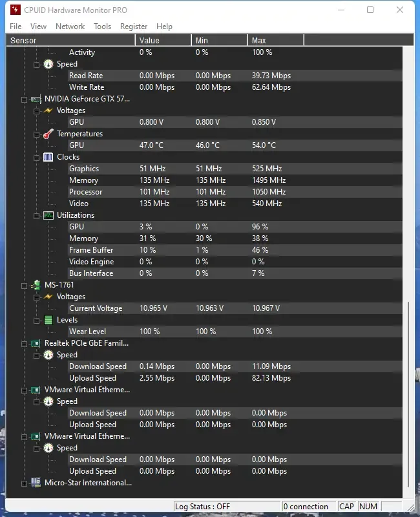Click the CAP indicator in status bar

click(346, 507)
